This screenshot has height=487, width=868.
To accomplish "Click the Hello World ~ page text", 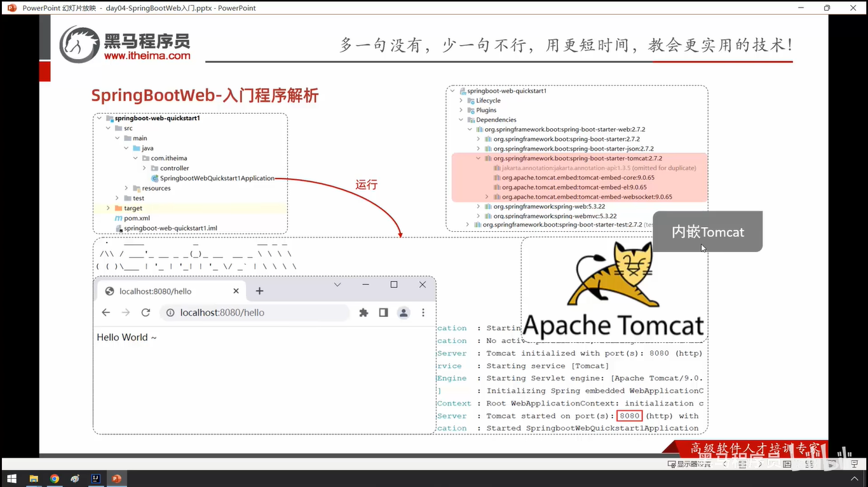I will (x=126, y=337).
